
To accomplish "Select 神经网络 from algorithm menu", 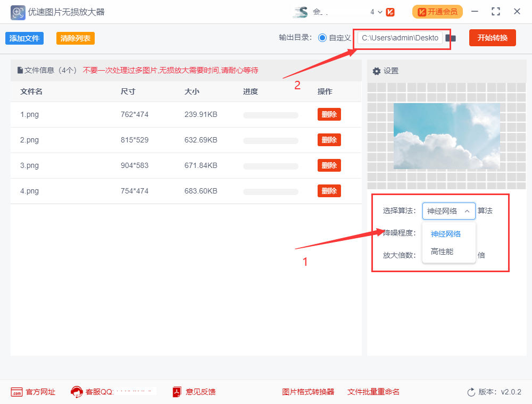I will (446, 234).
